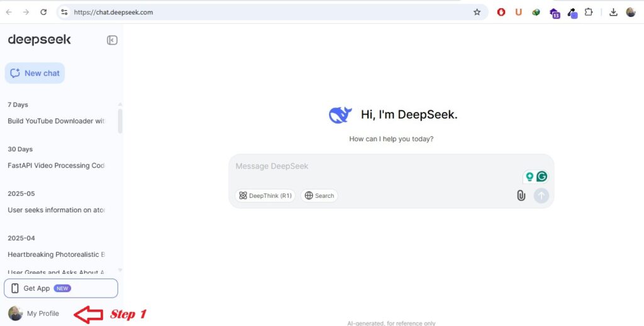Open the green gem extension icon

[536, 13]
